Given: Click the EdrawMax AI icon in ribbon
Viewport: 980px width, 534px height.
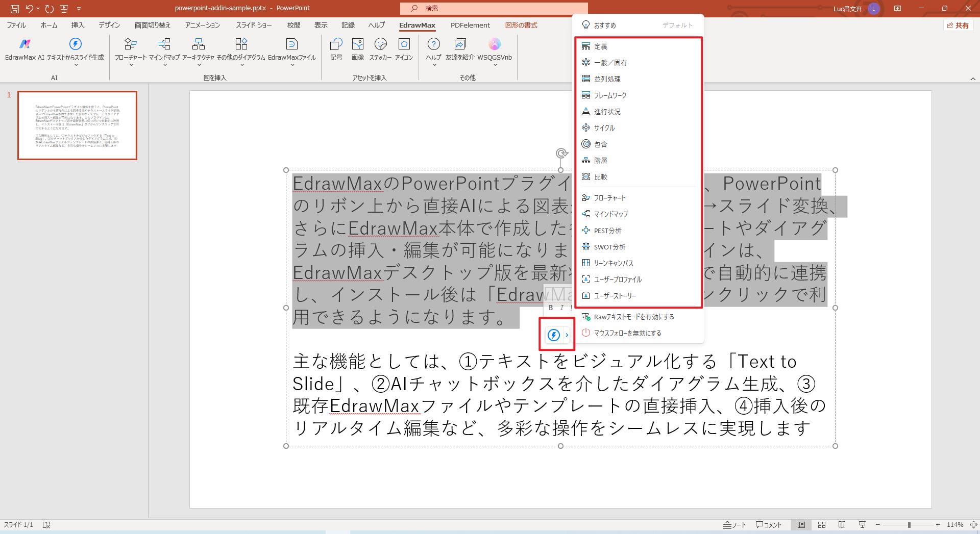Looking at the screenshot, I should (24, 44).
